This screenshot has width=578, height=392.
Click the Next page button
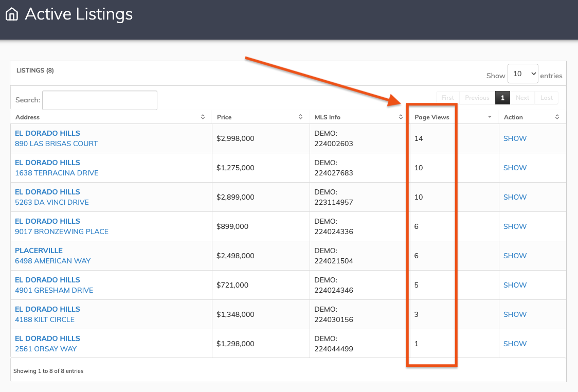(x=522, y=98)
